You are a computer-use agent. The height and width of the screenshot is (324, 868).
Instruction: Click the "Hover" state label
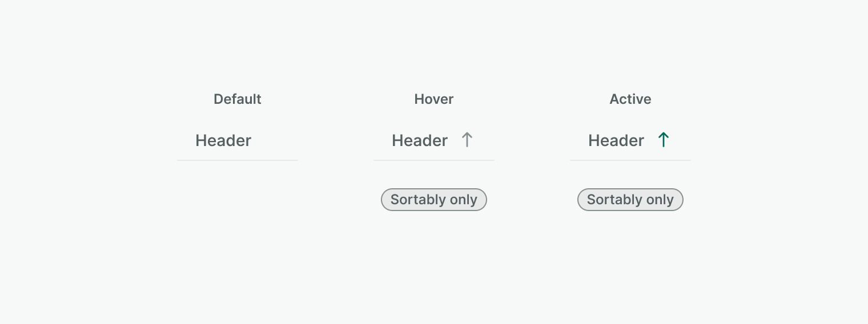coord(434,99)
